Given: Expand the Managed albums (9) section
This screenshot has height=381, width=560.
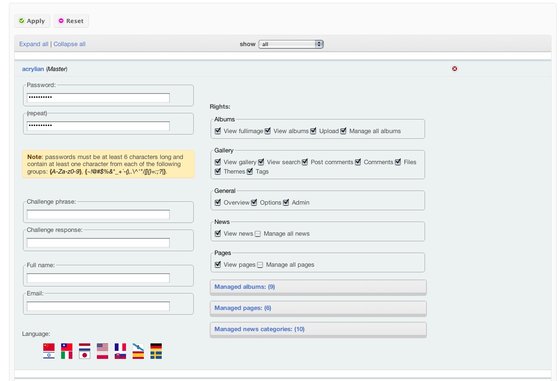Looking at the screenshot, I should tap(318, 287).
